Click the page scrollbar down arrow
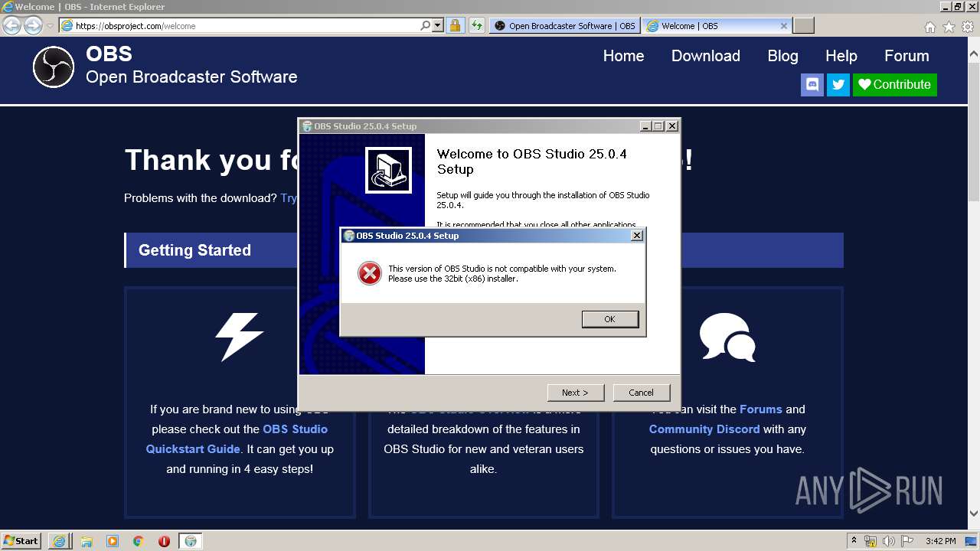This screenshot has width=980, height=551. coord(974,514)
